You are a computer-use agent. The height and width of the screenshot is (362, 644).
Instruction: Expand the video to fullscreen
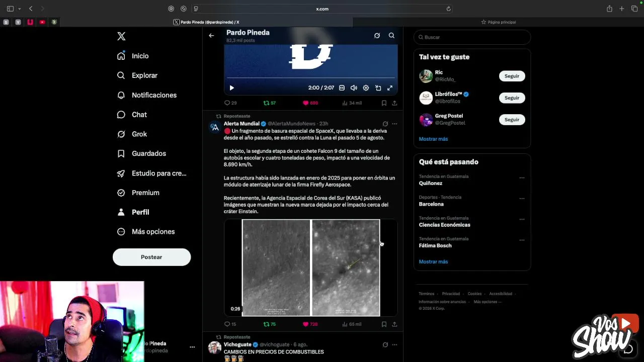pyautogui.click(x=390, y=88)
